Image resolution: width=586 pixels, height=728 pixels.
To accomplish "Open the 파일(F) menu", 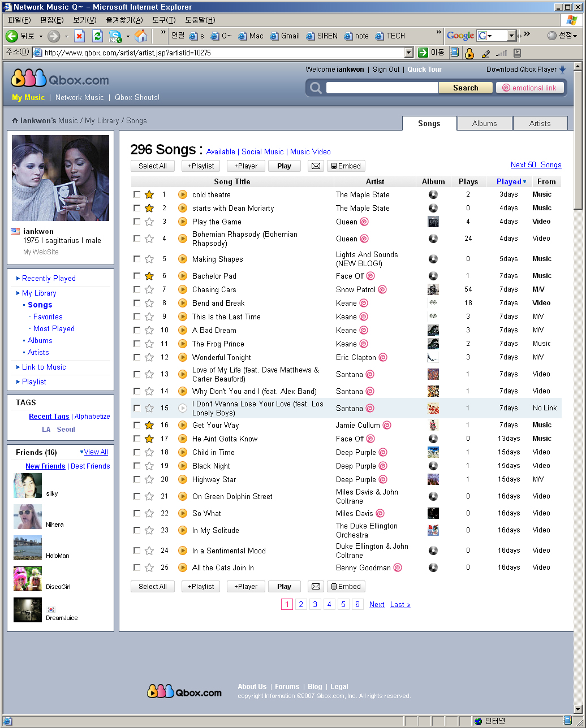I will (x=19, y=20).
